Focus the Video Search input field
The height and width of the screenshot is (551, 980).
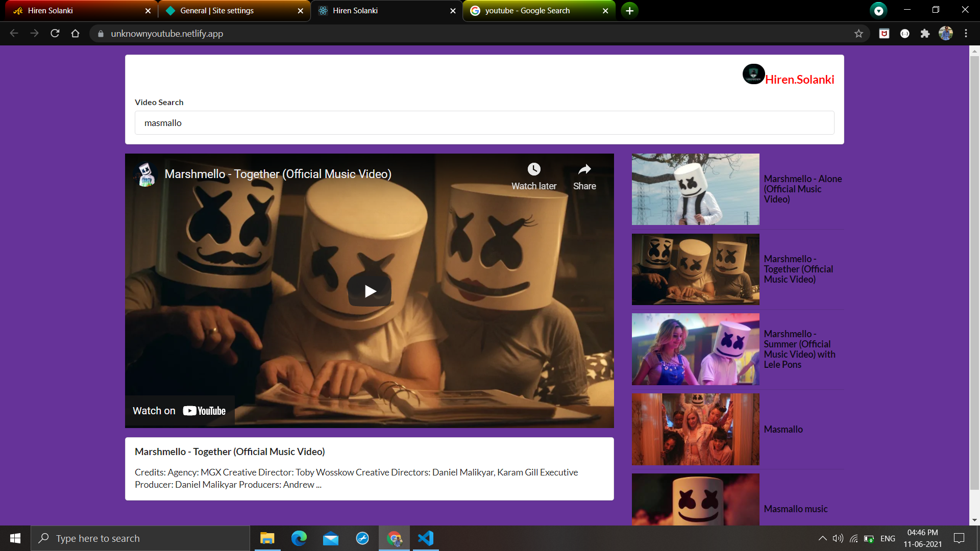[484, 123]
